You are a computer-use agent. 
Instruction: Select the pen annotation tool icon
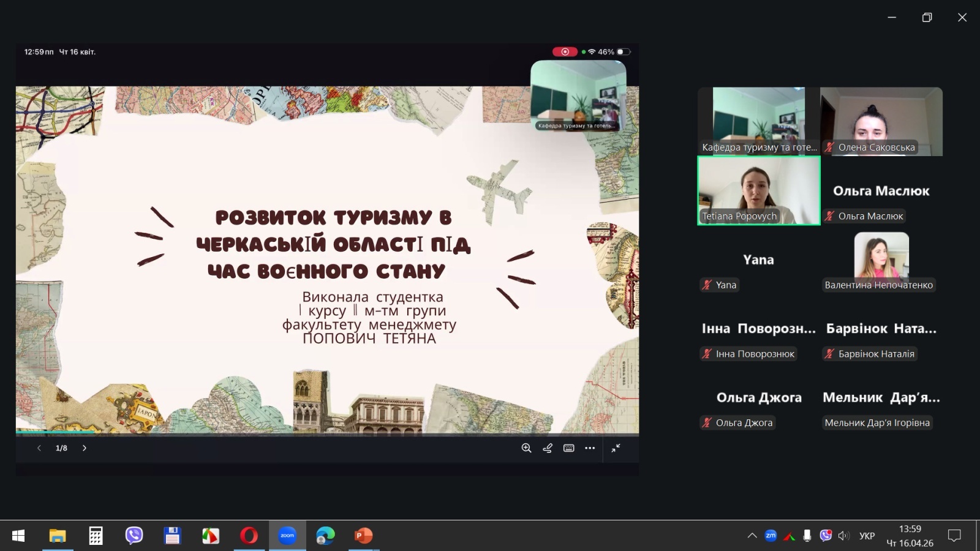pyautogui.click(x=548, y=448)
